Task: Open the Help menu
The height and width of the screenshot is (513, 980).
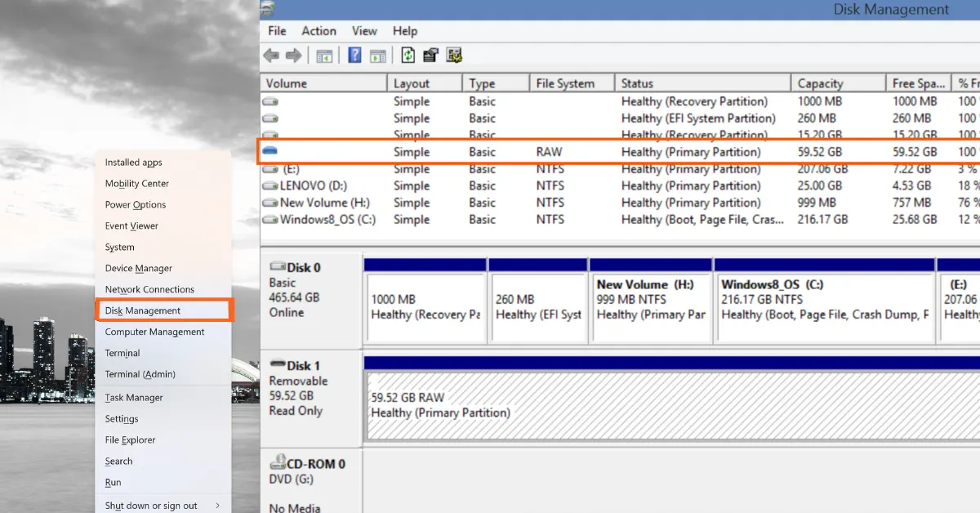Action: [x=405, y=31]
